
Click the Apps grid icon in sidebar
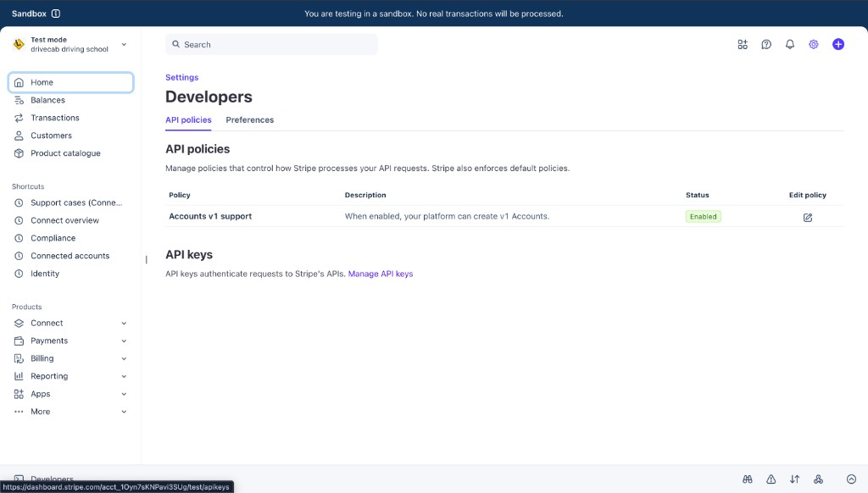point(19,394)
